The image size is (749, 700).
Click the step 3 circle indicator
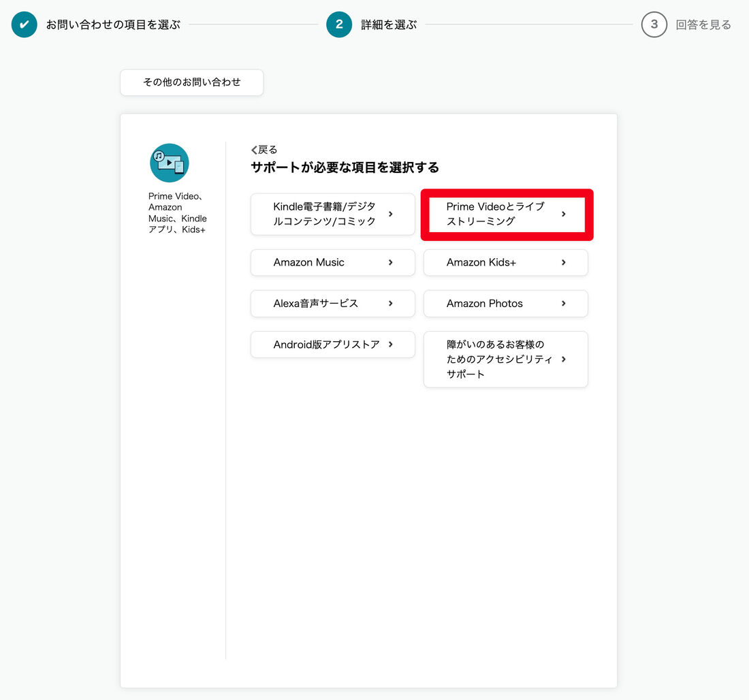(x=654, y=25)
